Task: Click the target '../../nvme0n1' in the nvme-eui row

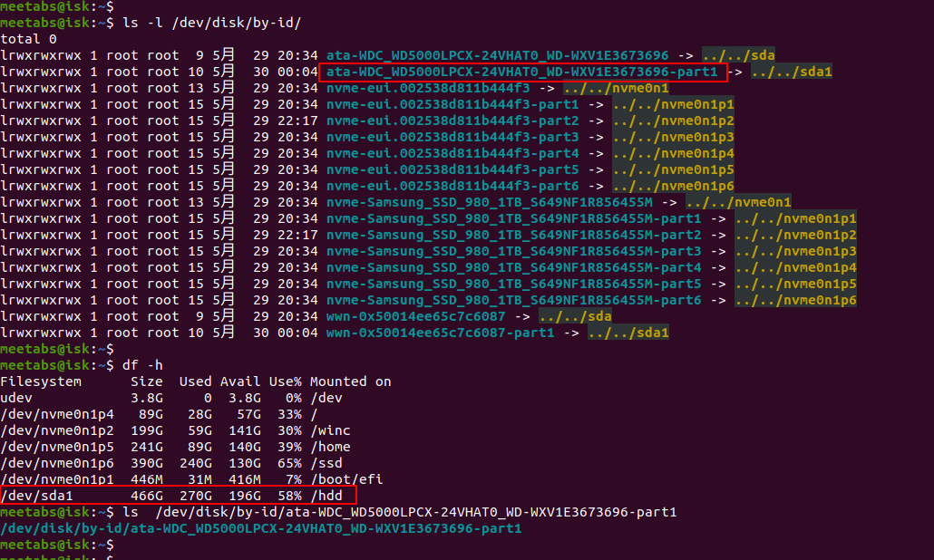Action: coord(616,88)
